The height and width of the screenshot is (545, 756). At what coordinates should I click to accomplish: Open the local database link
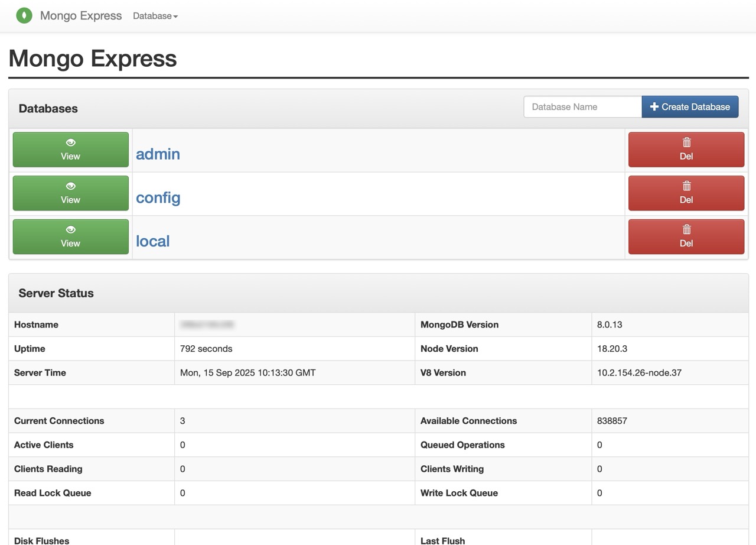[x=152, y=241]
